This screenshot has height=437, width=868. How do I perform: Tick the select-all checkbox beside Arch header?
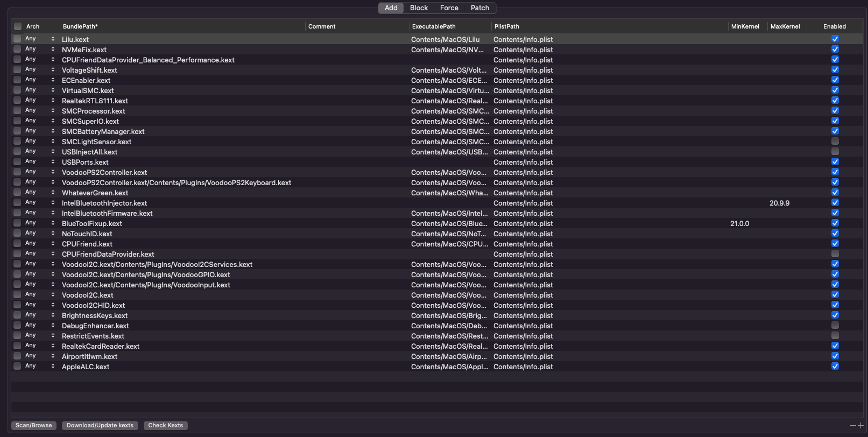(18, 26)
